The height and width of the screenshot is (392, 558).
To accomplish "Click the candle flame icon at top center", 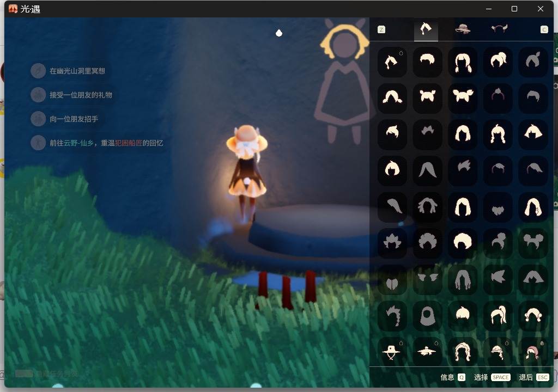I will coord(279,33).
